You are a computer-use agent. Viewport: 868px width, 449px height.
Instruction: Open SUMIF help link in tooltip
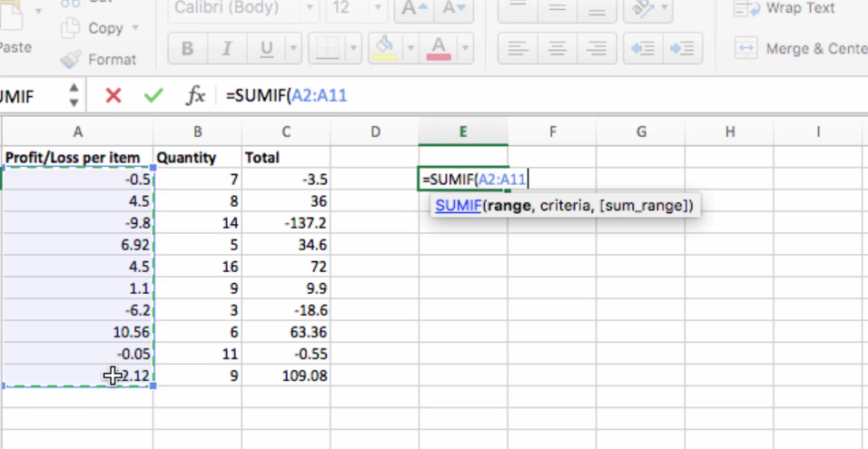(459, 206)
